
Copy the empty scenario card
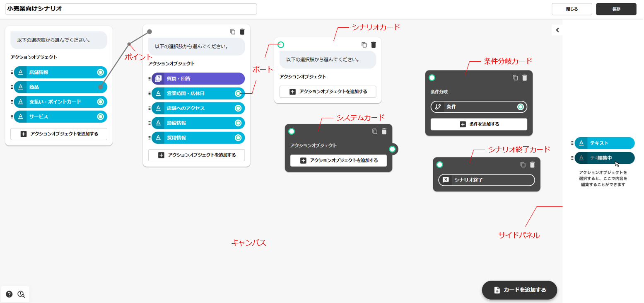[x=364, y=45]
